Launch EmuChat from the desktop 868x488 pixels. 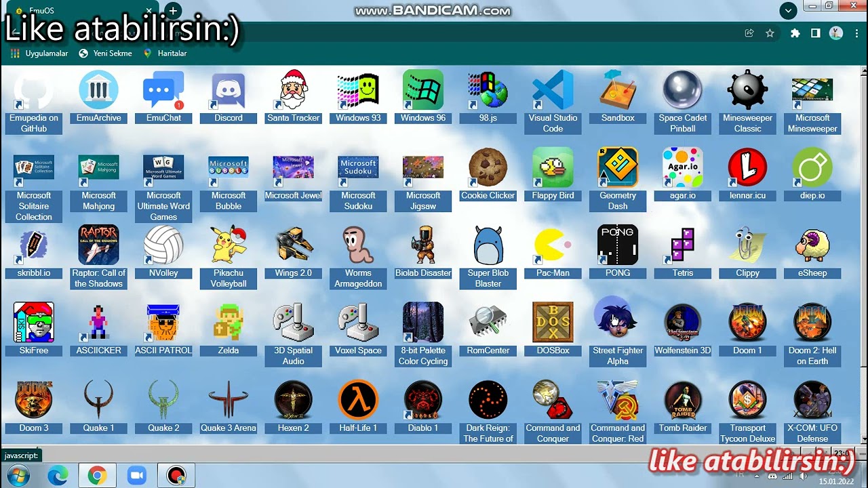tap(163, 90)
